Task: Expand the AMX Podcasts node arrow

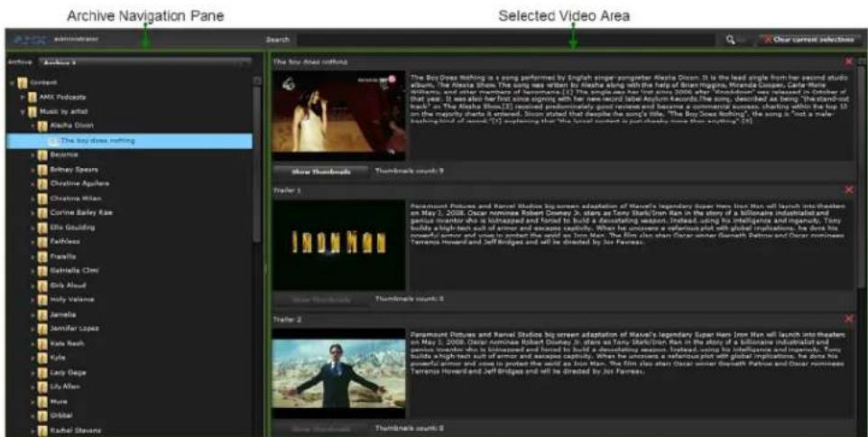Action: pos(23,98)
